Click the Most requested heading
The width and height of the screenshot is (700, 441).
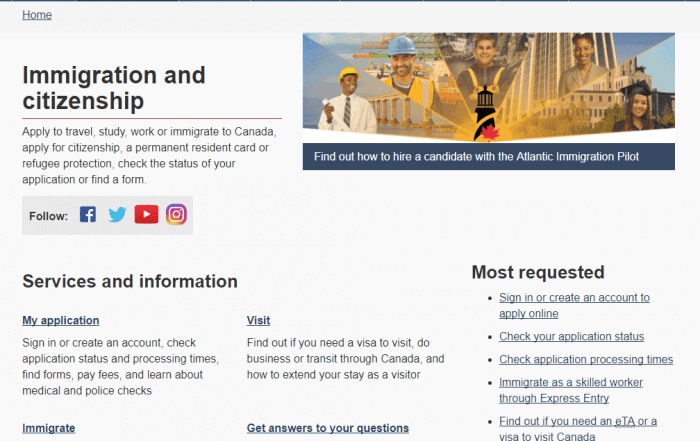coord(538,272)
